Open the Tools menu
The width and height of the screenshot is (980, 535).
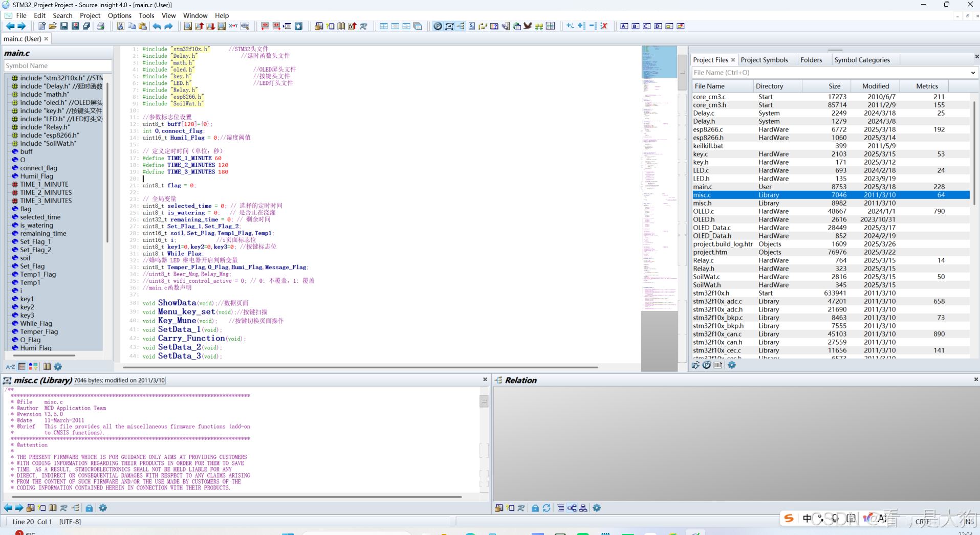(146, 15)
